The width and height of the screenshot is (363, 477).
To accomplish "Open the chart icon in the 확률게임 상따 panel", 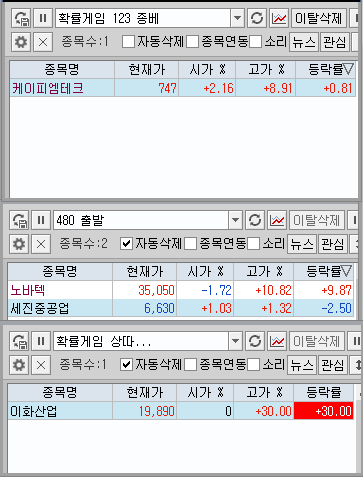I will (277, 341).
